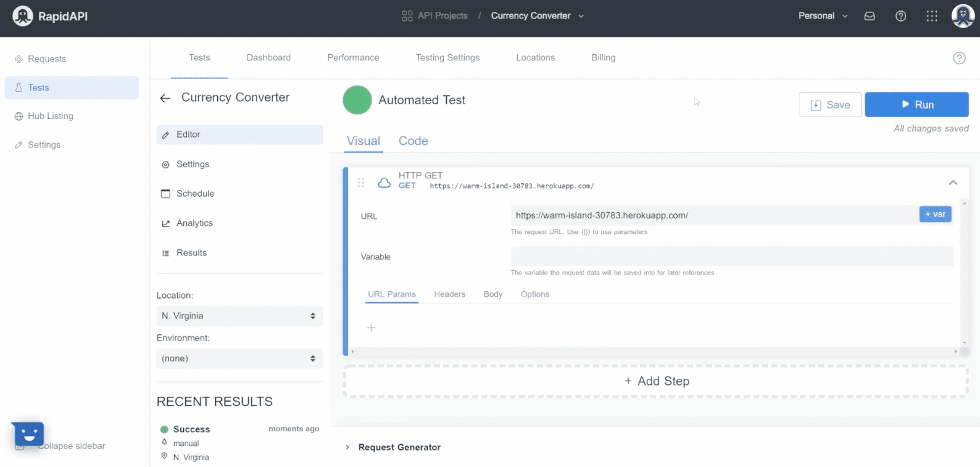Screen dimensions: 980x467
Task: Click the step panel vertical scrollbar
Action: point(964,273)
